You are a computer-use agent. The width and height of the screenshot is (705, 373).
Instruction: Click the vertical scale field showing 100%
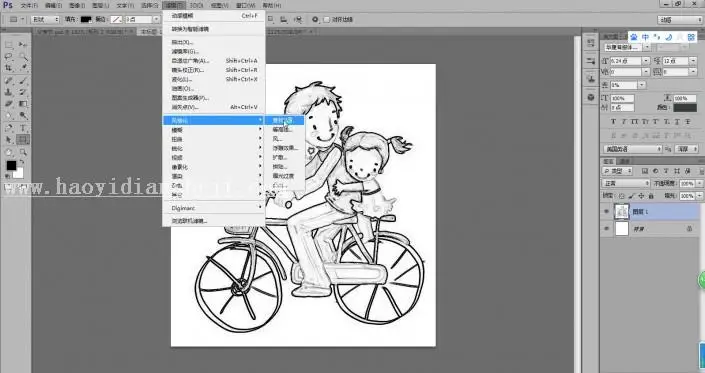(622, 98)
